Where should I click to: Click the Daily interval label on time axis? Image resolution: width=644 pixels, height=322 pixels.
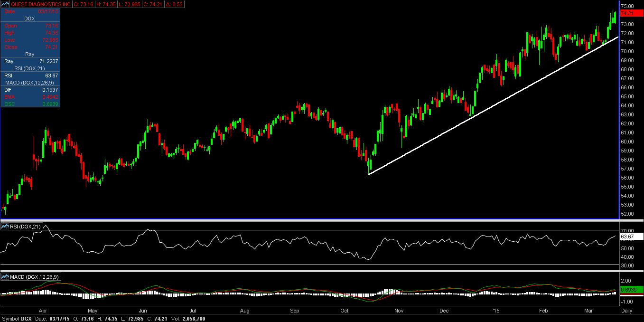pos(626,311)
